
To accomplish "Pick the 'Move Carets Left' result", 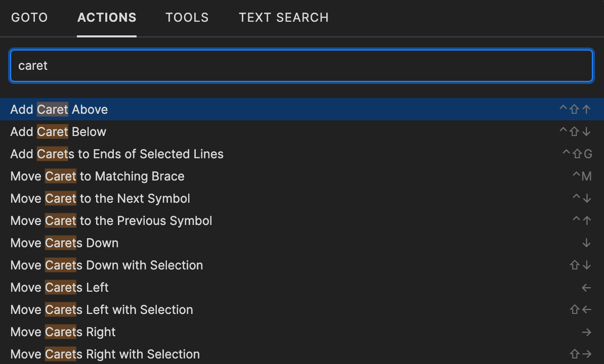I will point(302,288).
